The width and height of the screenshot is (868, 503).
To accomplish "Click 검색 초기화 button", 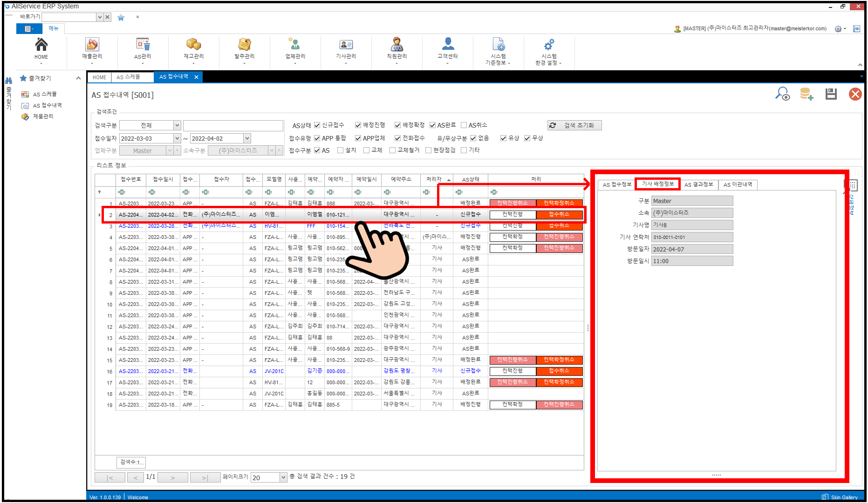I will [x=574, y=125].
